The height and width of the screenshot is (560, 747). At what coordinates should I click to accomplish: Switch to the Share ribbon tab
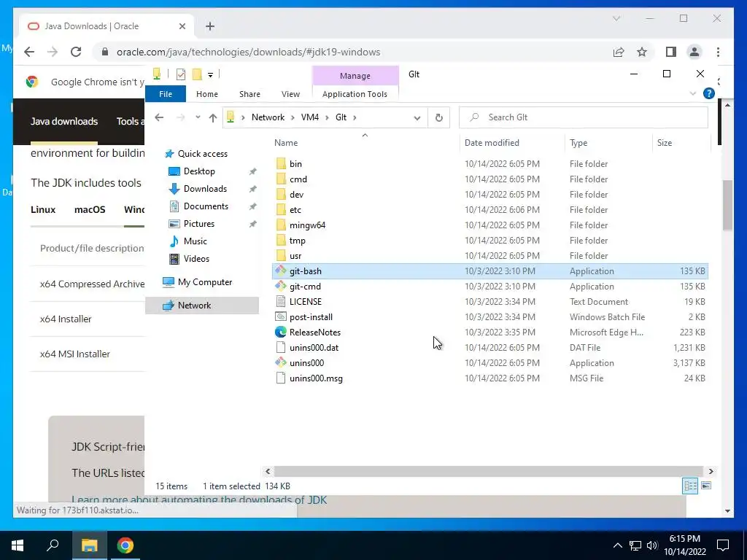point(249,94)
